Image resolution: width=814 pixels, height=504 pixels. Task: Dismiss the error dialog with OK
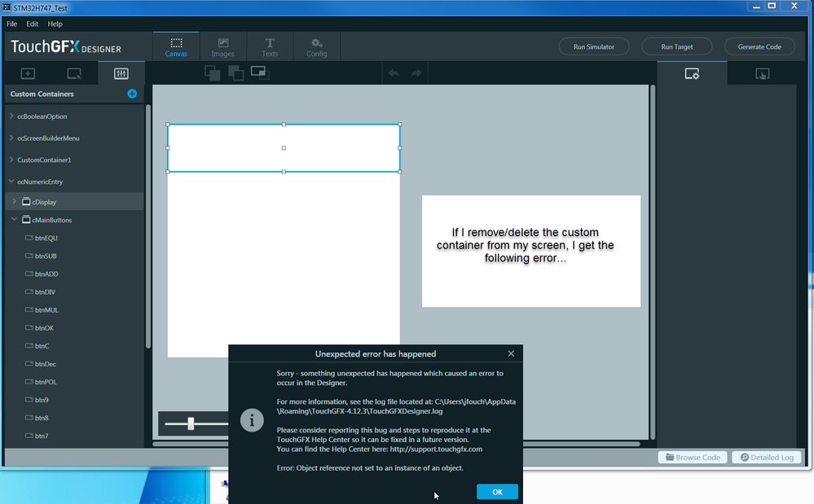pyautogui.click(x=497, y=492)
